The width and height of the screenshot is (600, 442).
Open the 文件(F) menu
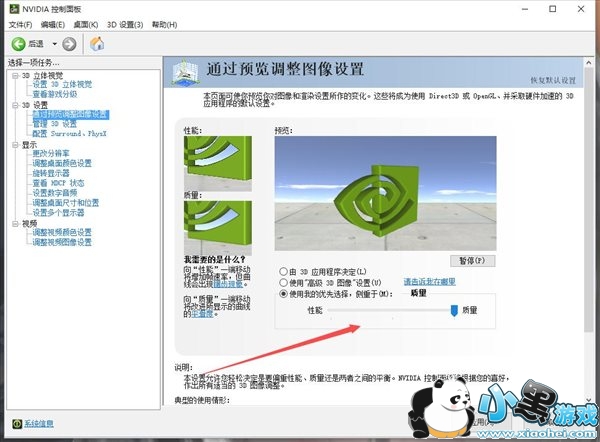coord(20,25)
